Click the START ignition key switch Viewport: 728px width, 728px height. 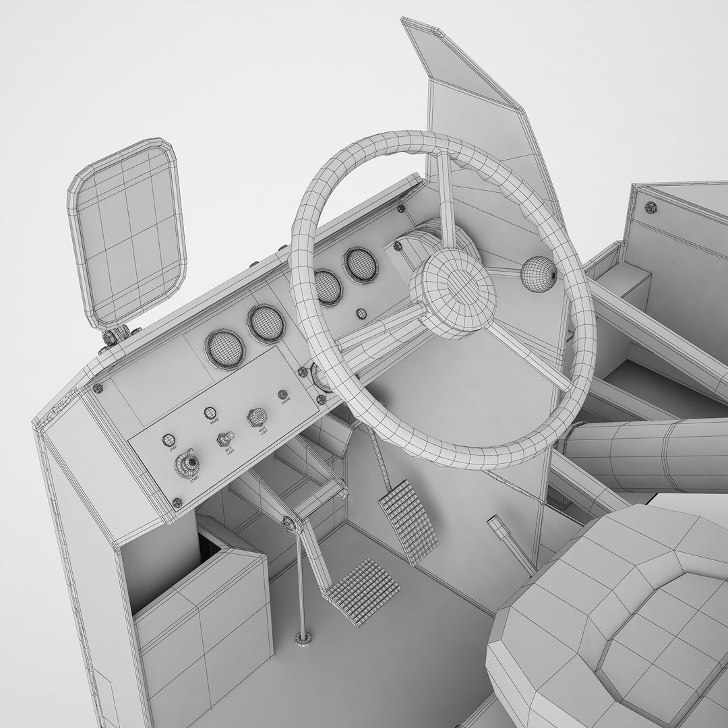[x=187, y=463]
